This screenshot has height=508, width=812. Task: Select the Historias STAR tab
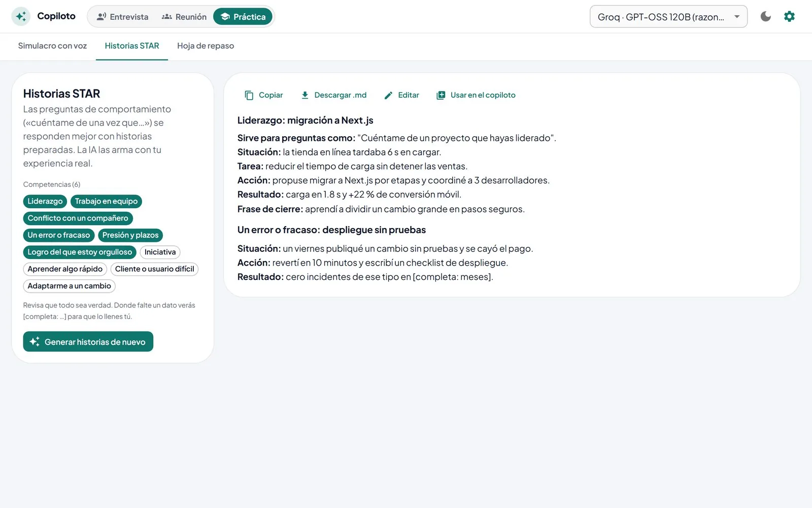pos(132,46)
